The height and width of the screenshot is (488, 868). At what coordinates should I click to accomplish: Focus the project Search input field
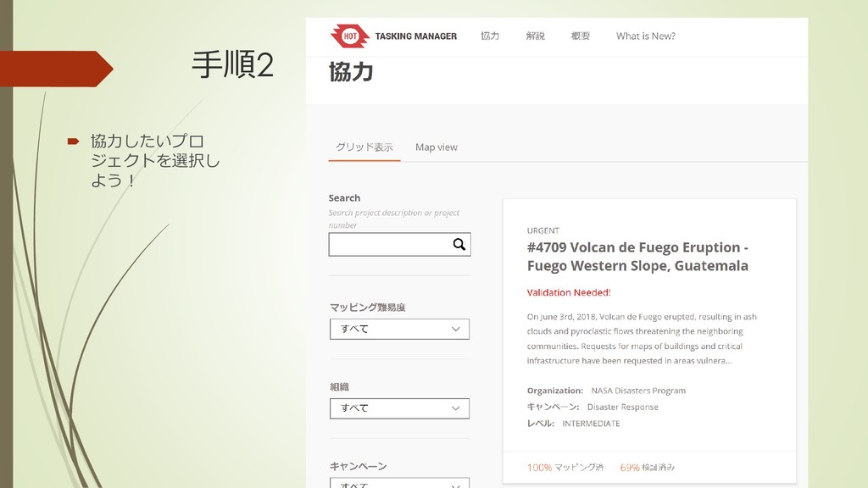[x=399, y=245]
